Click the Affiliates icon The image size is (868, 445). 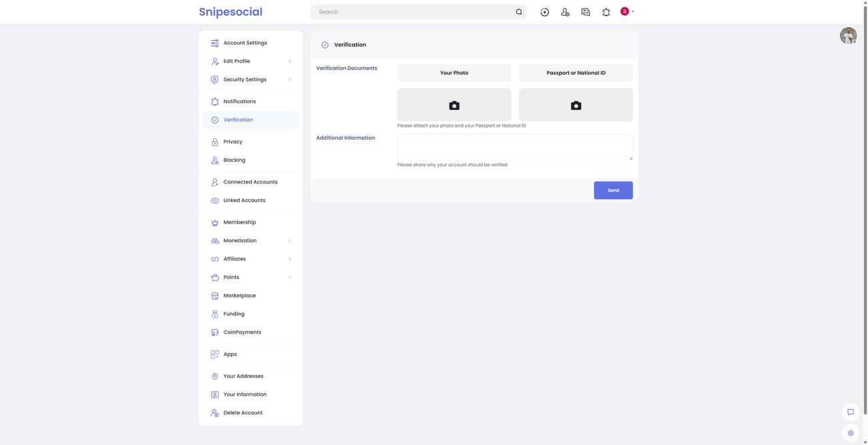tap(215, 259)
